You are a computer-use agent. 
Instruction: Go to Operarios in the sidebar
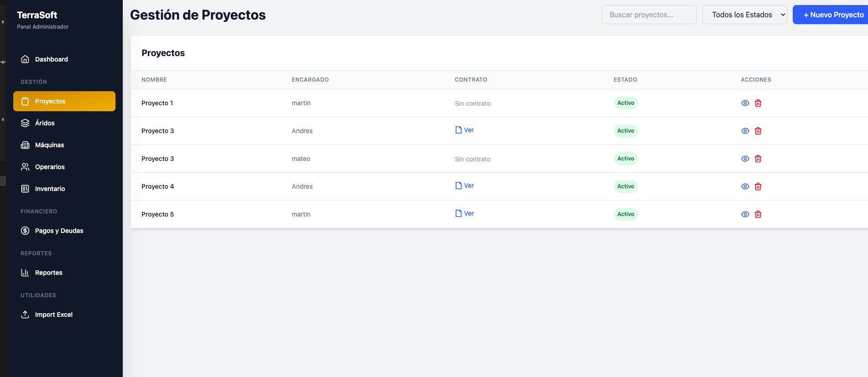50,167
